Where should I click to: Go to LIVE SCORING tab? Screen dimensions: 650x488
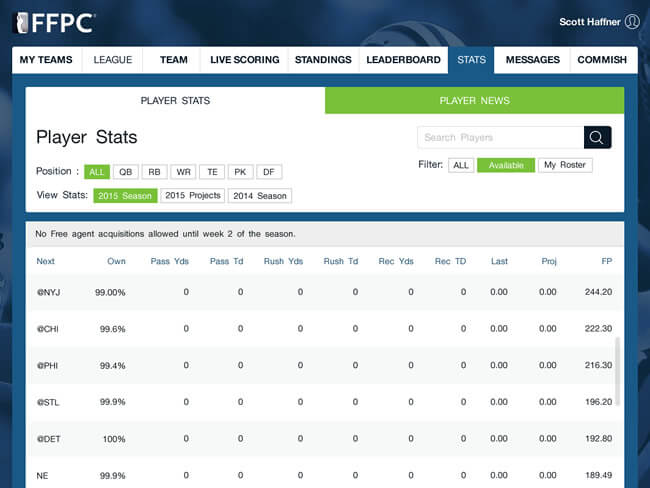(x=245, y=60)
